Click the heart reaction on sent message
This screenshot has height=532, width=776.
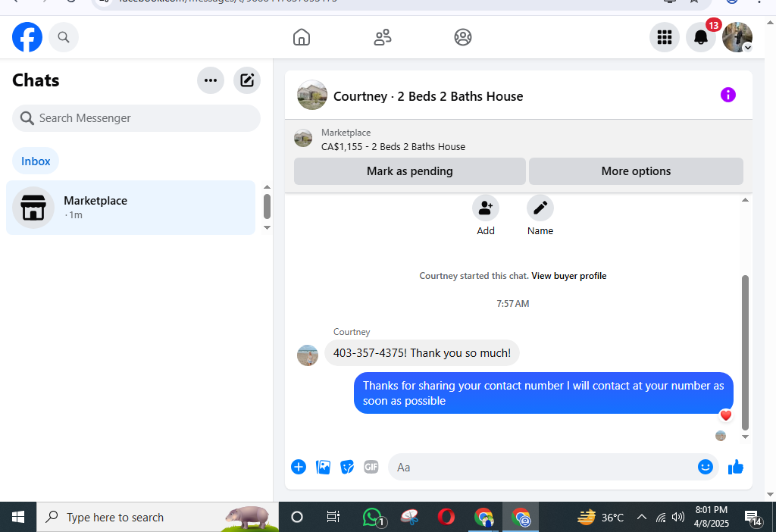(725, 415)
